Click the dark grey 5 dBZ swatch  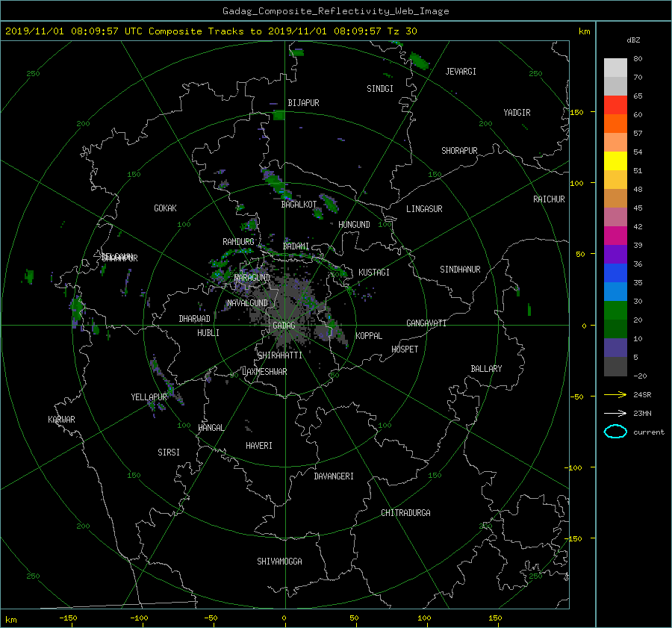[615, 366]
